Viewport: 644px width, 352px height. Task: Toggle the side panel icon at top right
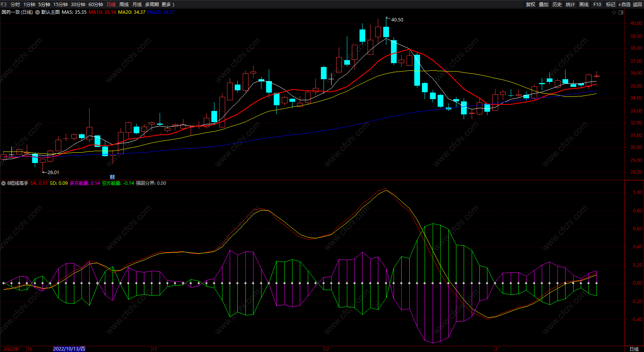tap(621, 12)
